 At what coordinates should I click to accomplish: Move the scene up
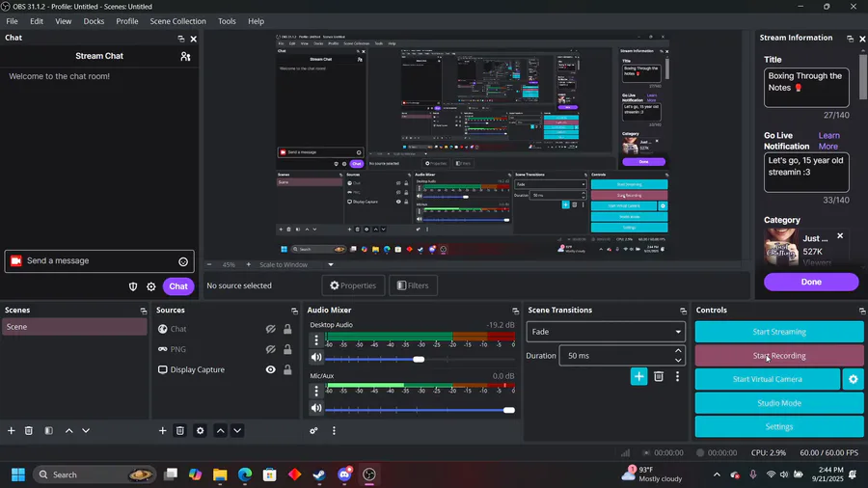tap(69, 430)
